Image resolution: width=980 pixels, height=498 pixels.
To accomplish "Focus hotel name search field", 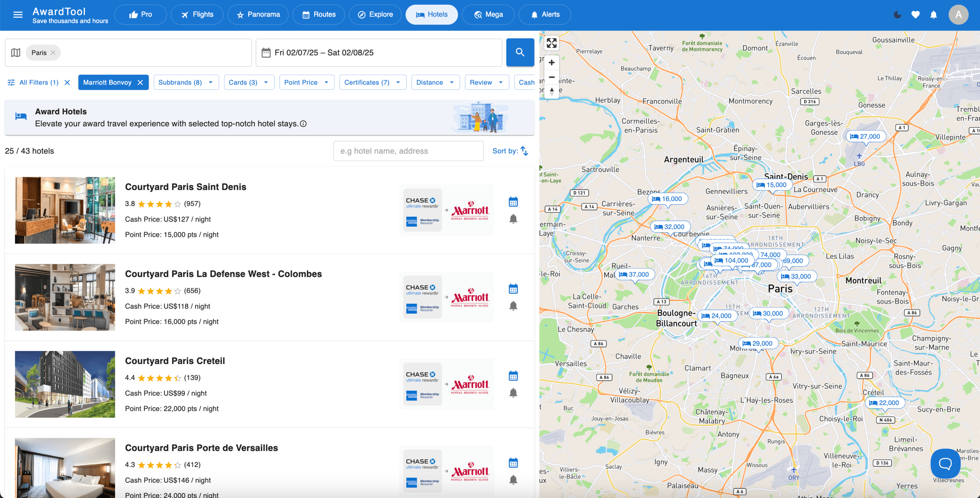I will [408, 151].
